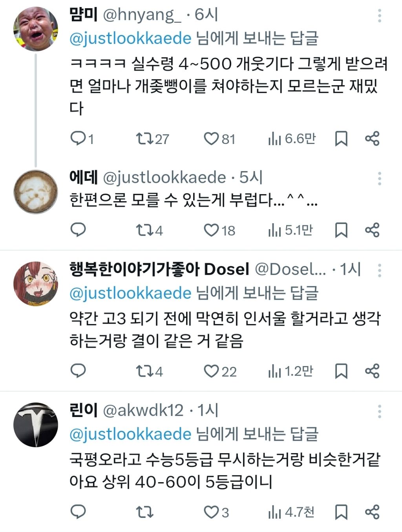The image size is (402, 532).
Task: Repost the Dosel tweet with 4 reposts
Action: point(143,371)
